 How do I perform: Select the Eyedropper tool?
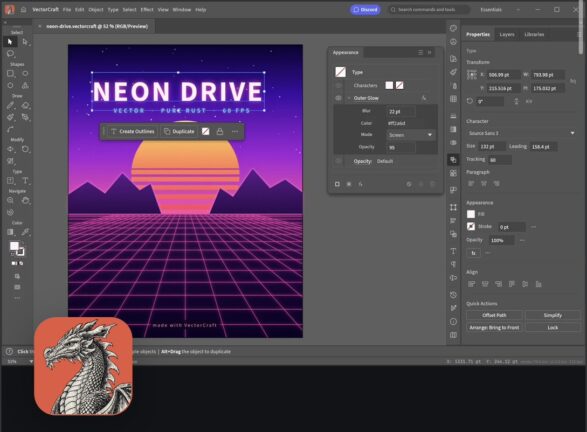(25, 232)
